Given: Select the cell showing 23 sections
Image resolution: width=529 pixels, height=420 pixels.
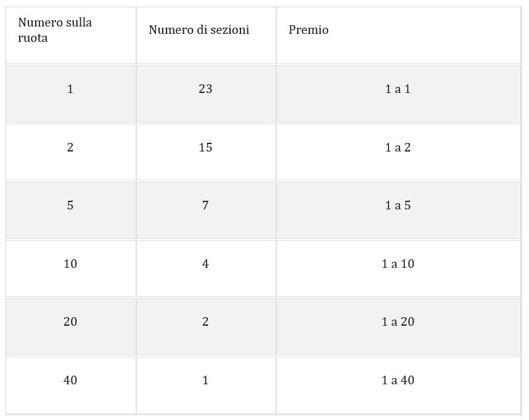Looking at the screenshot, I should click(x=205, y=89).
